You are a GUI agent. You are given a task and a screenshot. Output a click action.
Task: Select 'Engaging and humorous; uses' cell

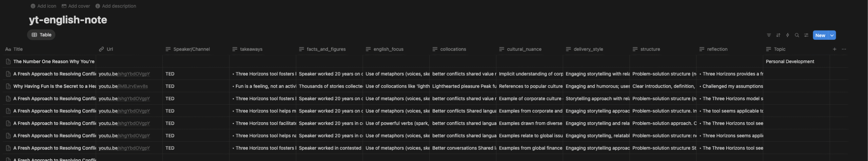pos(596,86)
